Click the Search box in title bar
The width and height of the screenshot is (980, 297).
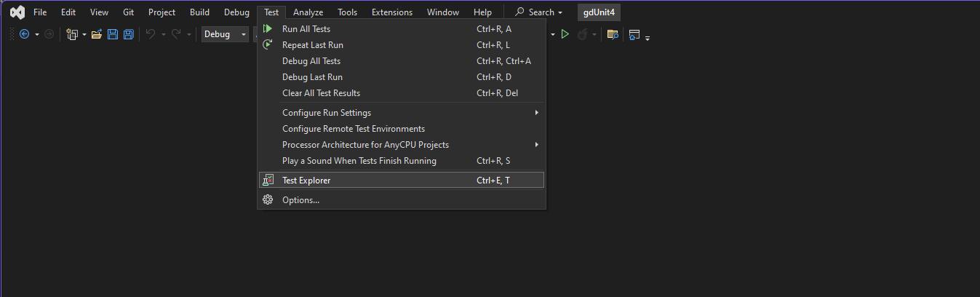coord(539,12)
